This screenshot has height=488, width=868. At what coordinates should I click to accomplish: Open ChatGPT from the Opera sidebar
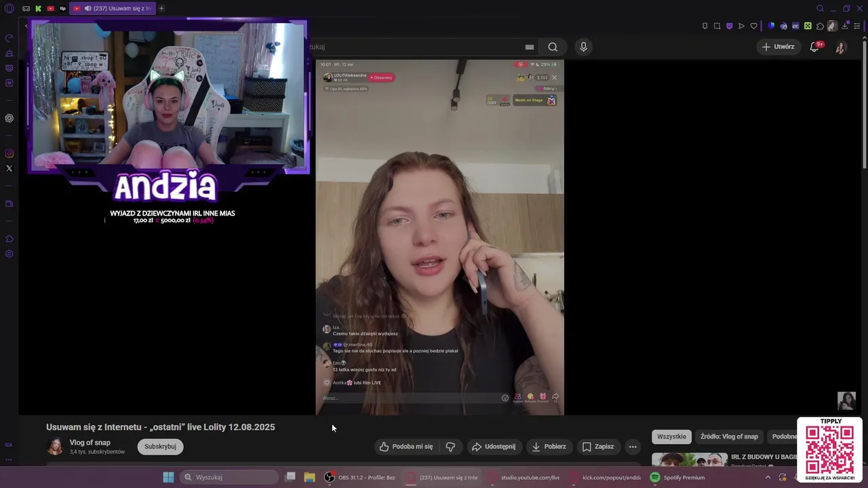pos(9,118)
